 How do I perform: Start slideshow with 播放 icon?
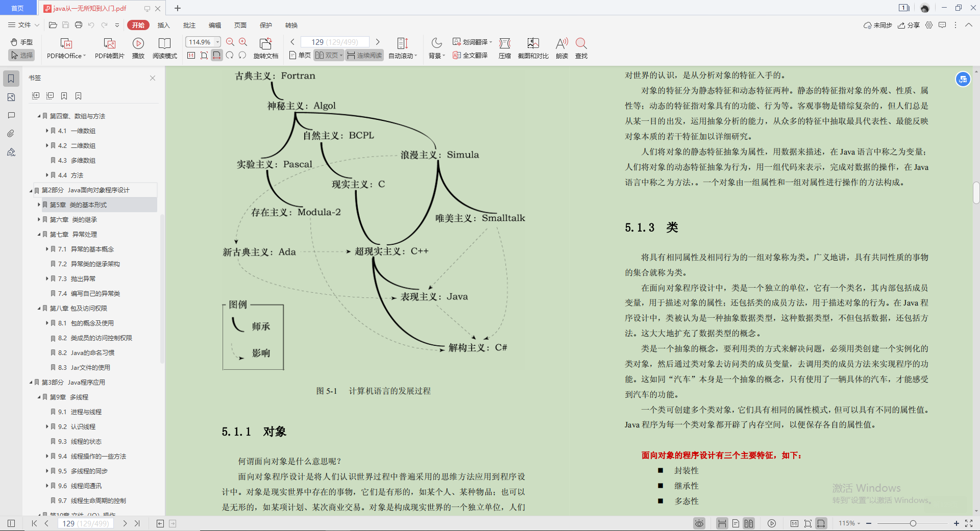(138, 48)
